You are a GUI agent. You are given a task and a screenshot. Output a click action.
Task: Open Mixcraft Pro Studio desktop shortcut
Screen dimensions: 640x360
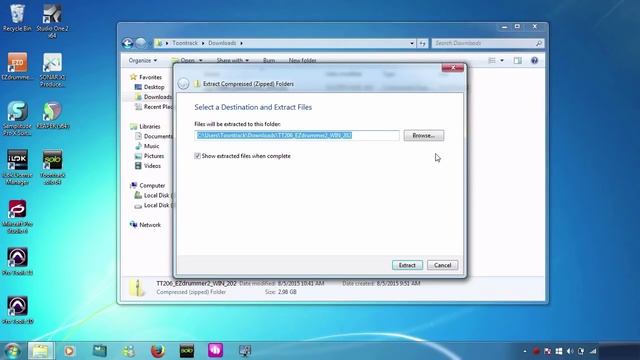click(17, 216)
